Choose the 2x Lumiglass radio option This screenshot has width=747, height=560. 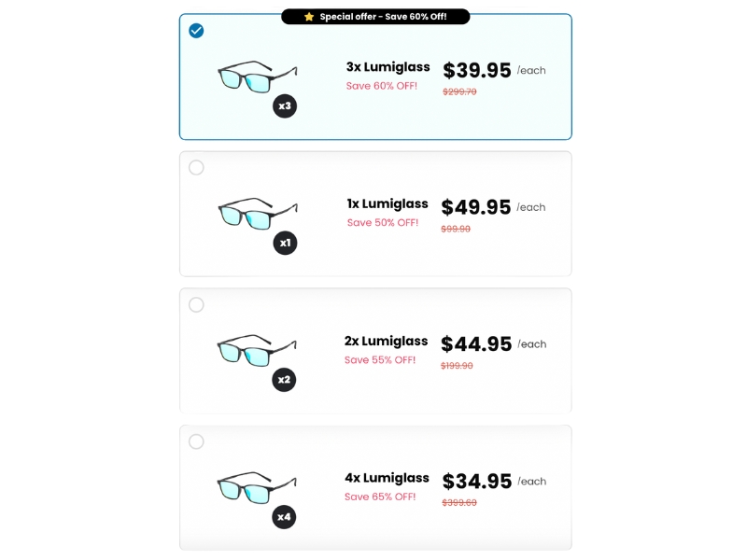[x=196, y=305]
